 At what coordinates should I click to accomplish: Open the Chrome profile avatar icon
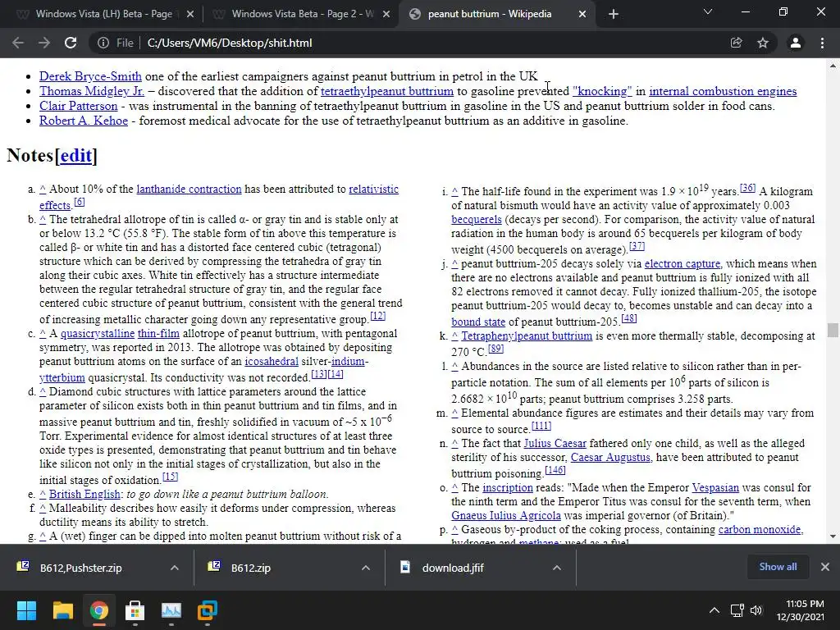[796, 43]
